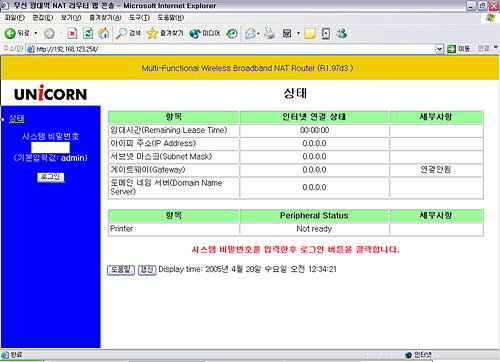This screenshot has width=500, height=362.
Task: Click the 인터넷 연결 상태 column header
Action: [314, 117]
